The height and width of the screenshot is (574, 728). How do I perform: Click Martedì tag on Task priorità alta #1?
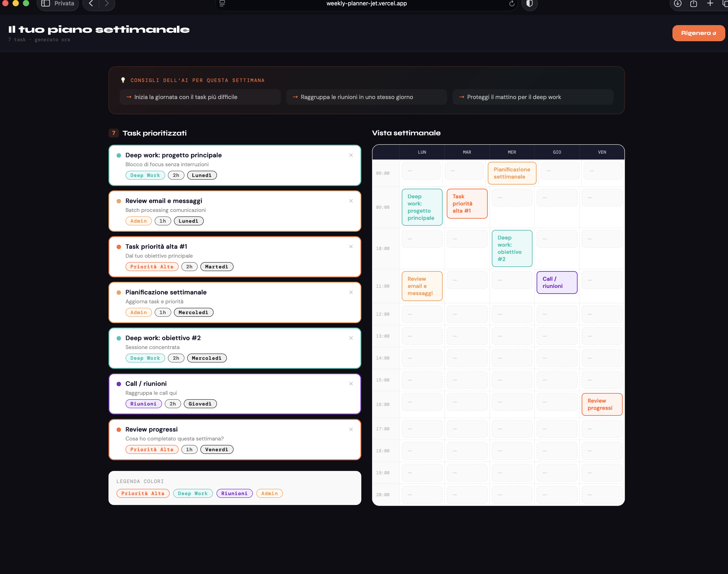[x=217, y=267]
